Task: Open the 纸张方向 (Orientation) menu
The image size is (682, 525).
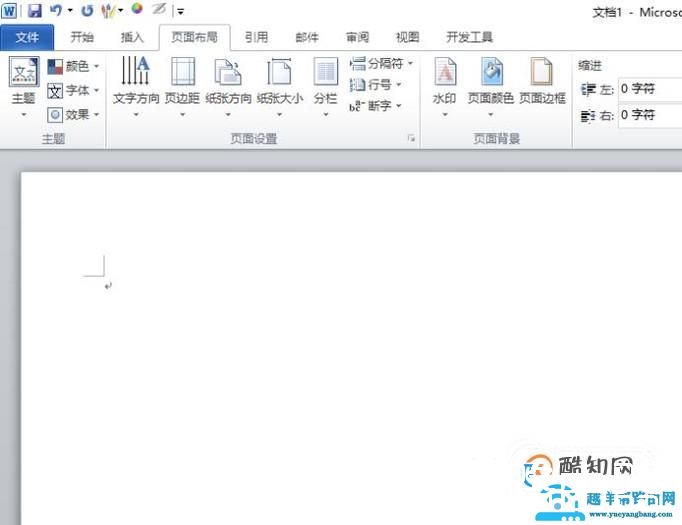Action: pos(228,87)
